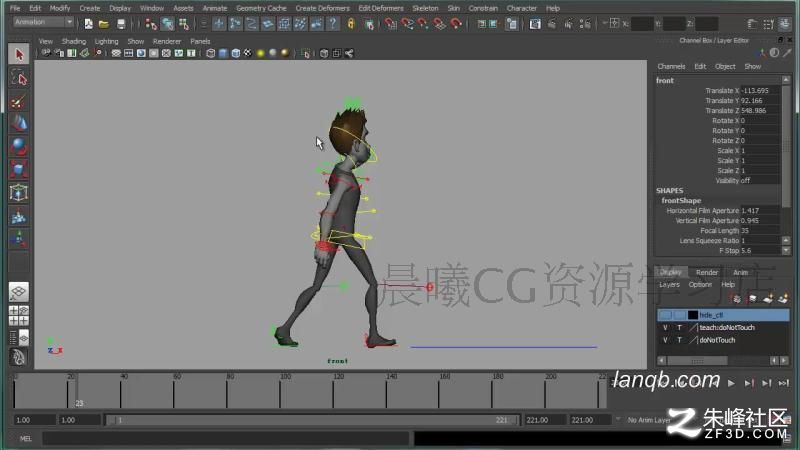Screen dimensions: 800x450
Task: Choose the Paint Selection tool
Action: (19, 102)
